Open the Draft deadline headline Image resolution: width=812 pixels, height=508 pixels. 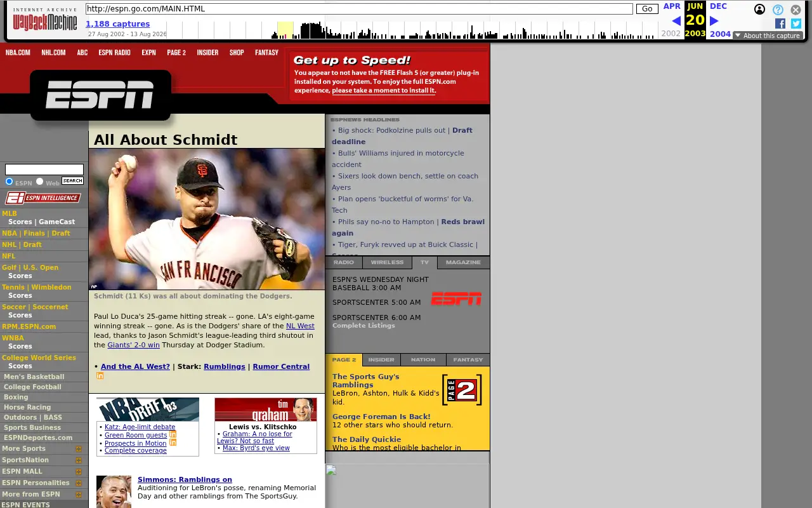402,136
